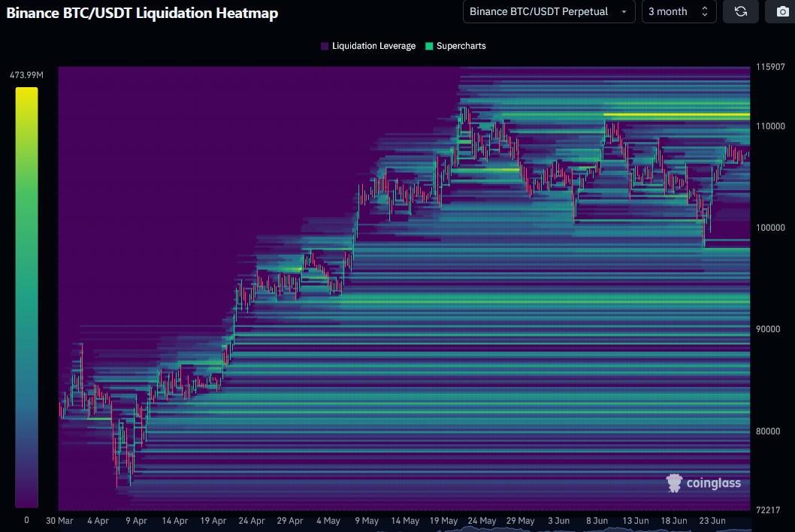795x532 pixels.
Task: Click the 110000 price axis label
Action: click(770, 126)
